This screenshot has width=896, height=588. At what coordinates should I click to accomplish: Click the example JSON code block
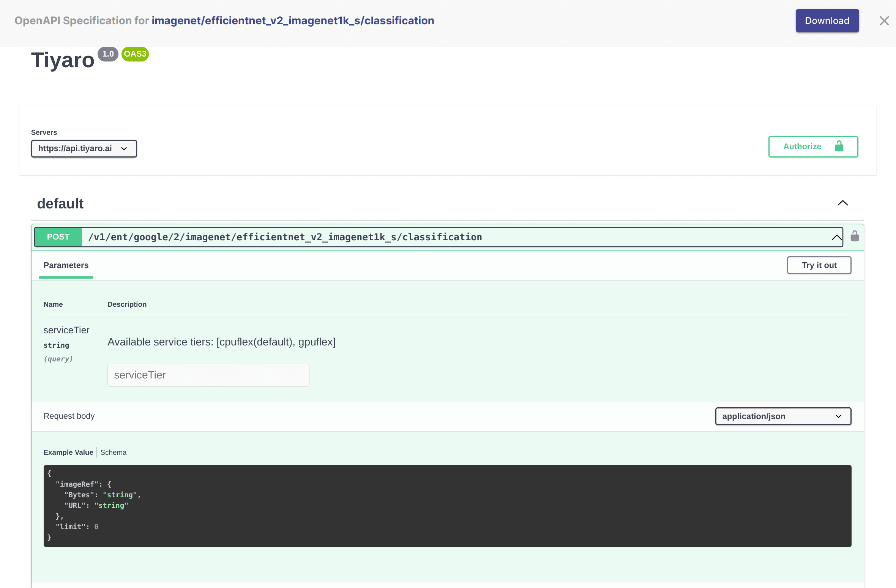coord(447,506)
